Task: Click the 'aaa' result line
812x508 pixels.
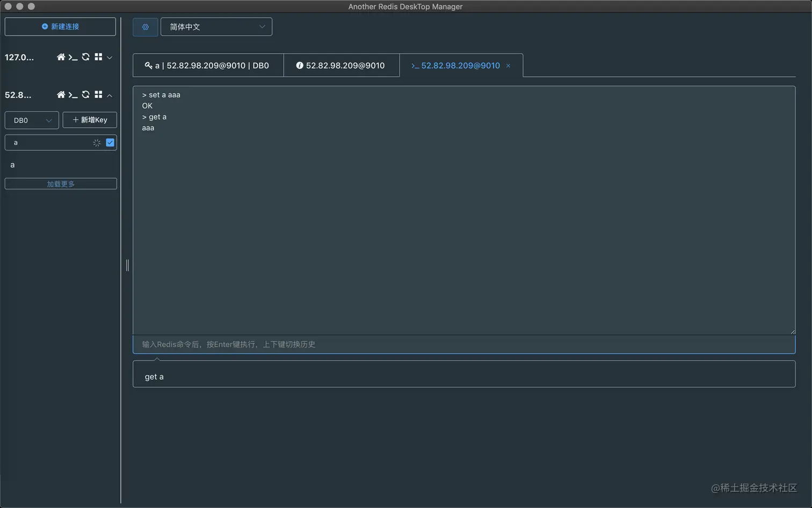Action: coord(148,128)
